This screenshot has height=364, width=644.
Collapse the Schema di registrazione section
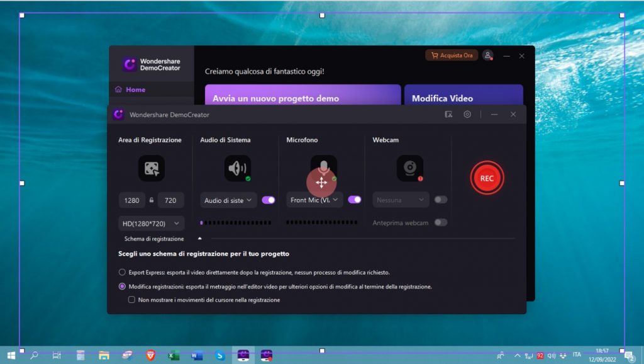200,239
